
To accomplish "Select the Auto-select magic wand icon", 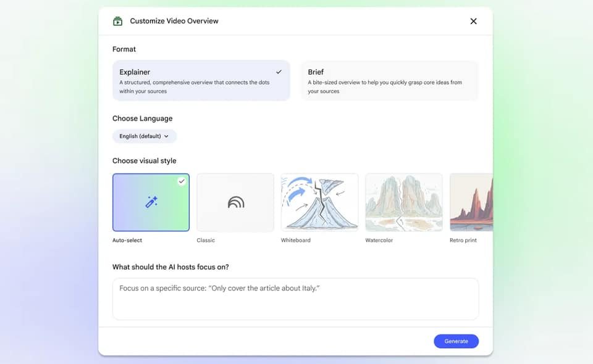I will point(151,202).
